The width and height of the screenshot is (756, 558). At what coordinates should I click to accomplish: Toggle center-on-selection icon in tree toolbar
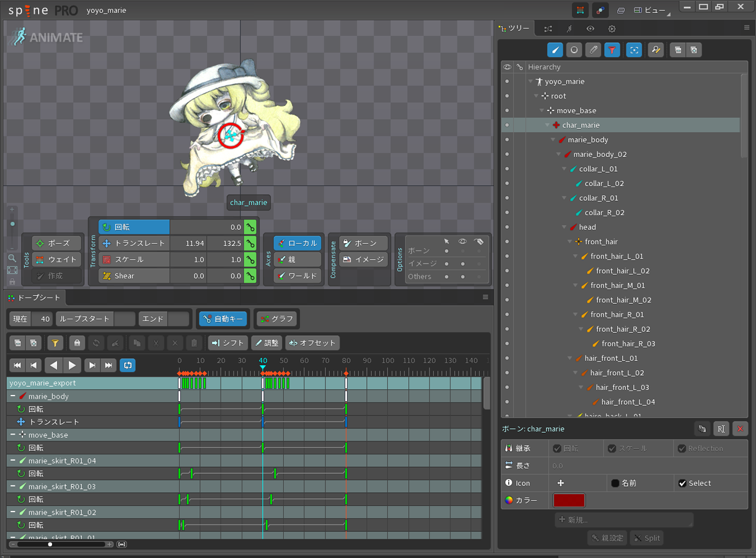click(x=634, y=50)
